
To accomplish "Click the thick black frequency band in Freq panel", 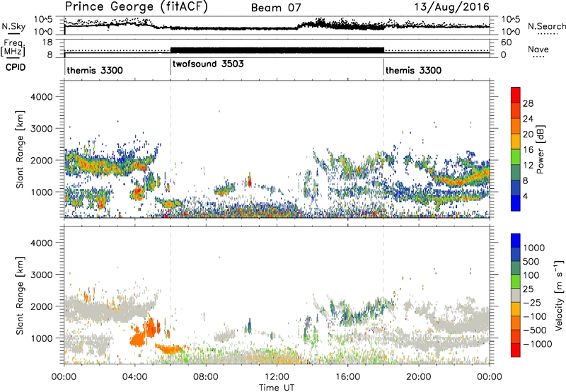I will tap(277, 50).
